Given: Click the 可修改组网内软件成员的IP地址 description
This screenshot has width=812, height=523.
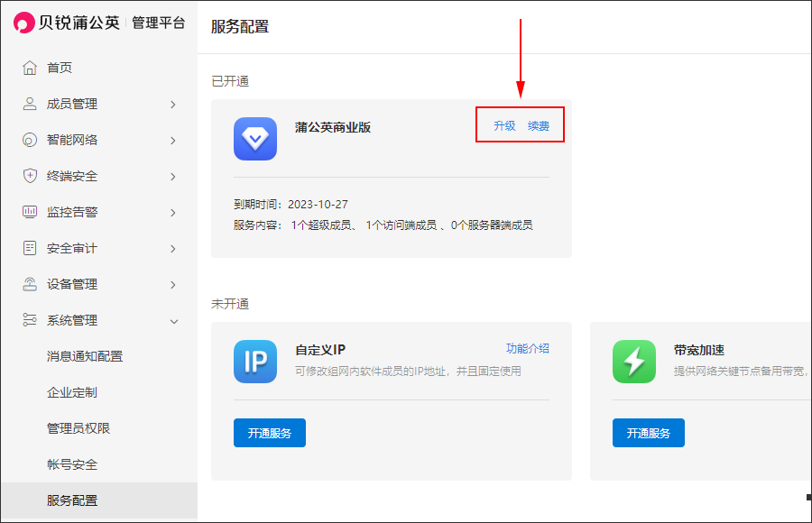Looking at the screenshot, I should coord(408,372).
